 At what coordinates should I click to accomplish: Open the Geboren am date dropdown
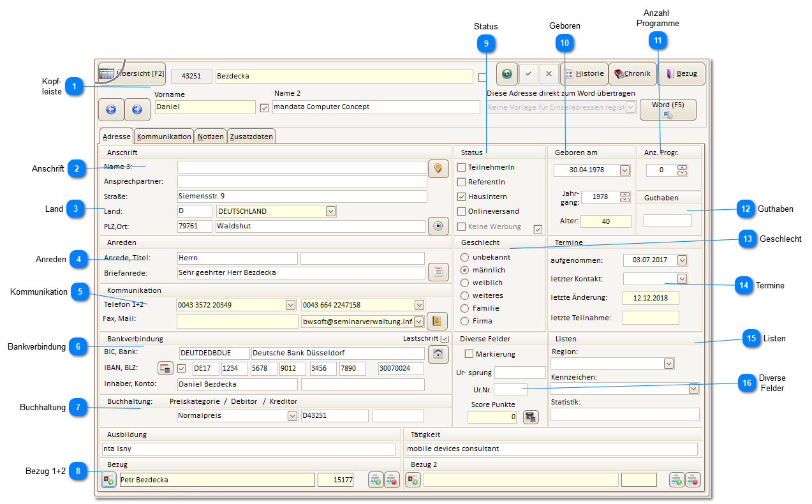click(x=624, y=170)
